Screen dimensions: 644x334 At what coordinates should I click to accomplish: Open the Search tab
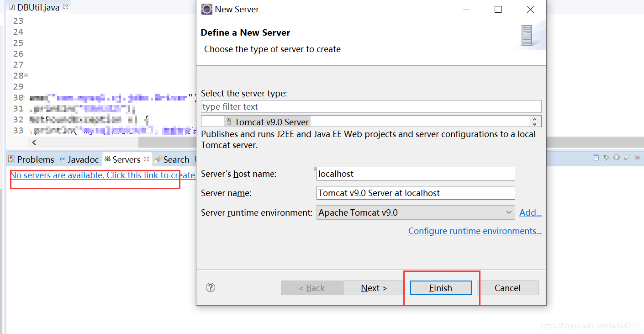[x=172, y=159]
